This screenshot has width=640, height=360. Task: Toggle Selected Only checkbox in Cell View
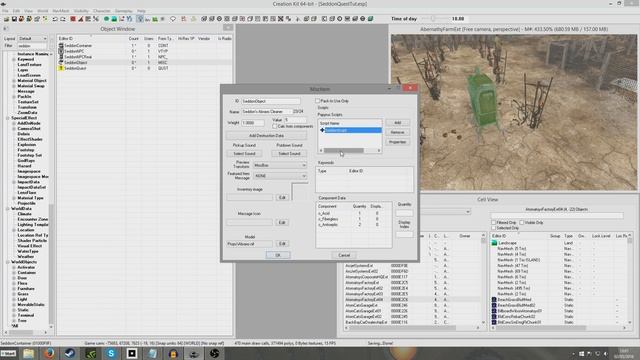tap(494, 228)
